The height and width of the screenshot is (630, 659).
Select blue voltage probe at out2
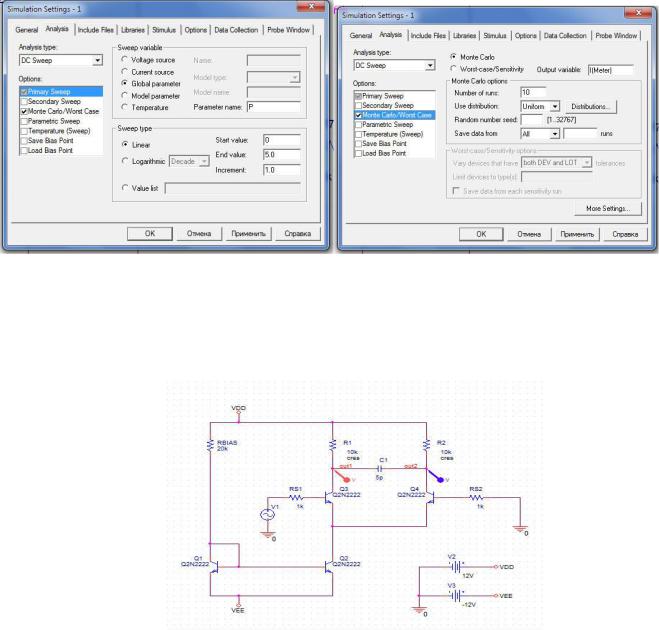(436, 476)
